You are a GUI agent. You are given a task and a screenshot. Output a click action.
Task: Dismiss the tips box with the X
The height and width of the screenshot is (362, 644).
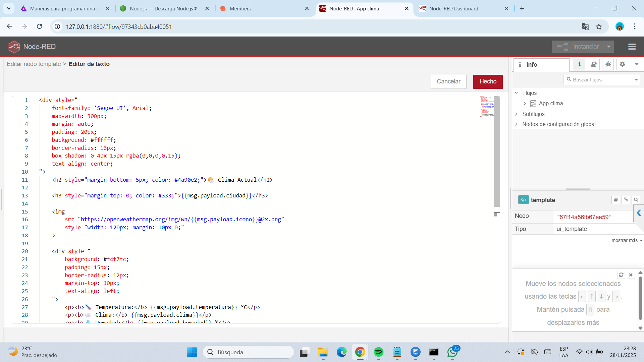coord(631,275)
